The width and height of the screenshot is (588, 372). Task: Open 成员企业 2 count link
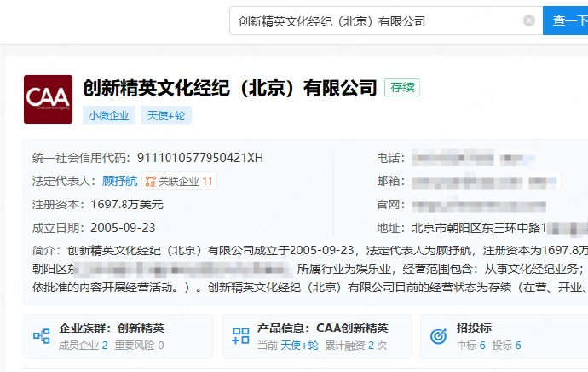click(84, 346)
